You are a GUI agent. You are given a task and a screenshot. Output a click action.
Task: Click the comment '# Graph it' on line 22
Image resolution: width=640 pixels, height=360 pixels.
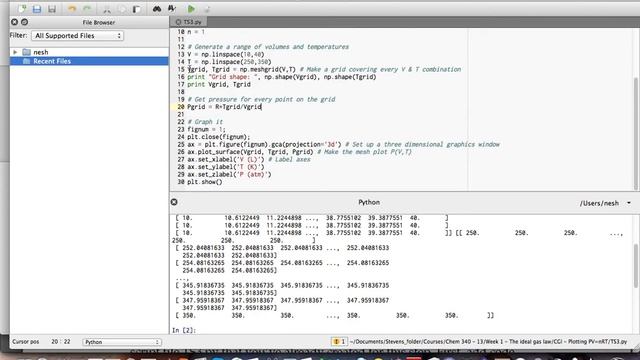pos(205,122)
